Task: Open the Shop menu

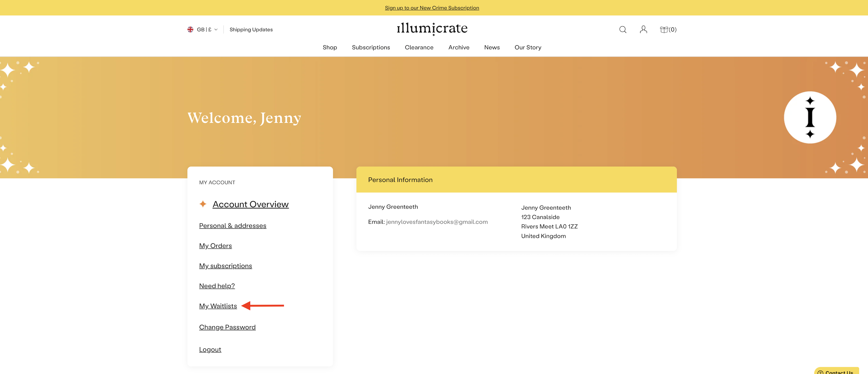Action: pos(330,48)
